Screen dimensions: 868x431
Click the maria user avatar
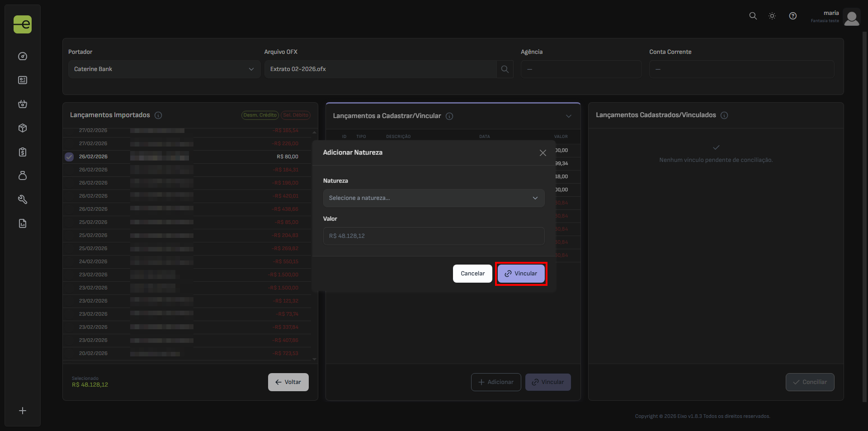pos(852,18)
